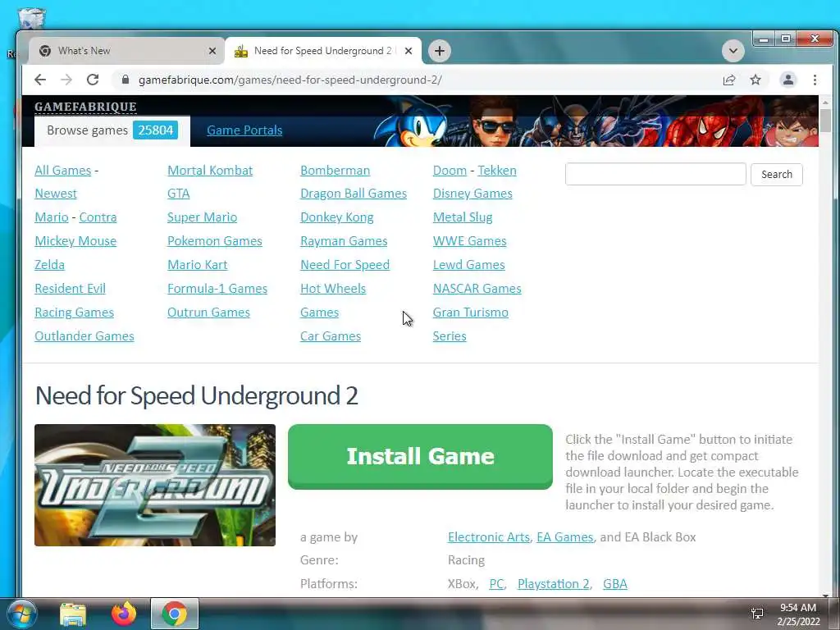Select the Need for Speed Underground 2 tab
Image resolution: width=840 pixels, height=630 pixels.
323,51
